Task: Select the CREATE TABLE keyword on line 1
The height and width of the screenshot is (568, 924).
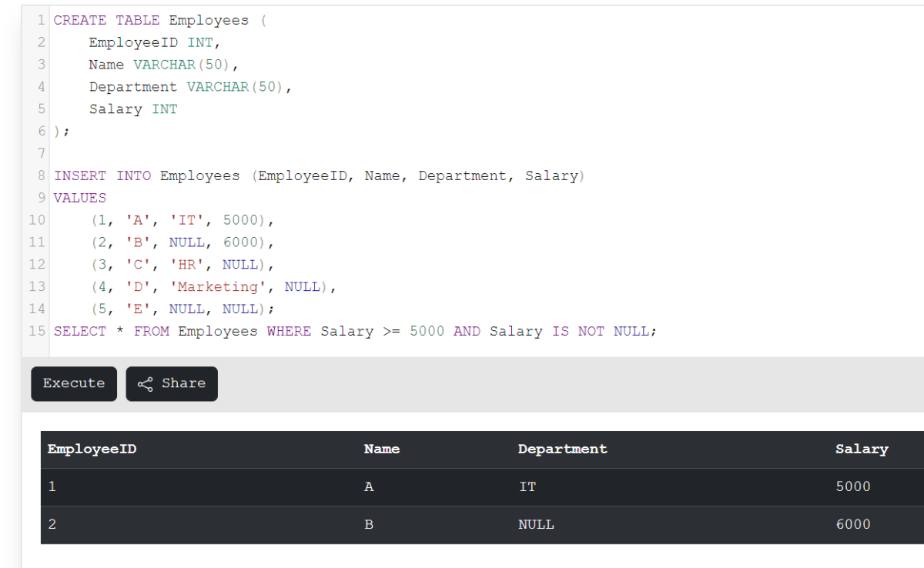Action: tap(107, 20)
